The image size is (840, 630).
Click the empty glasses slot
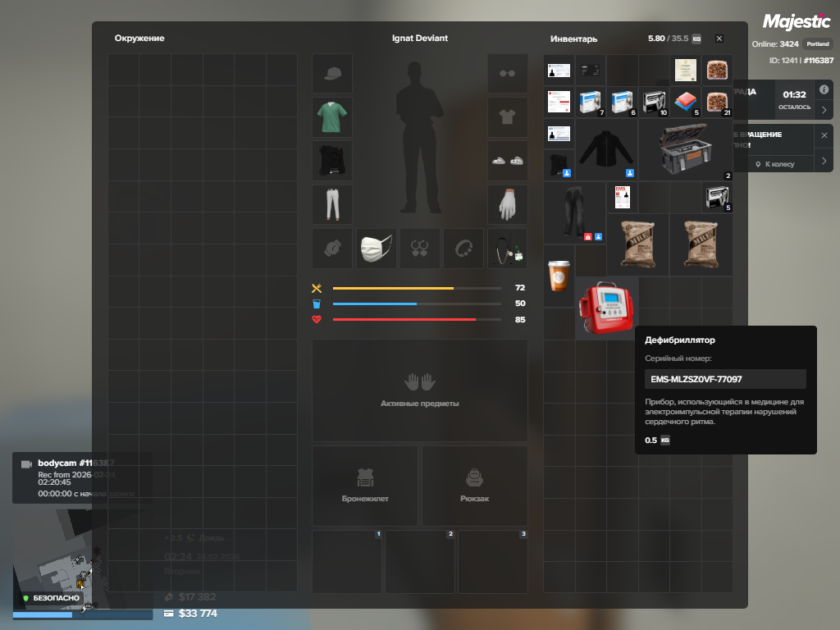pyautogui.click(x=507, y=73)
